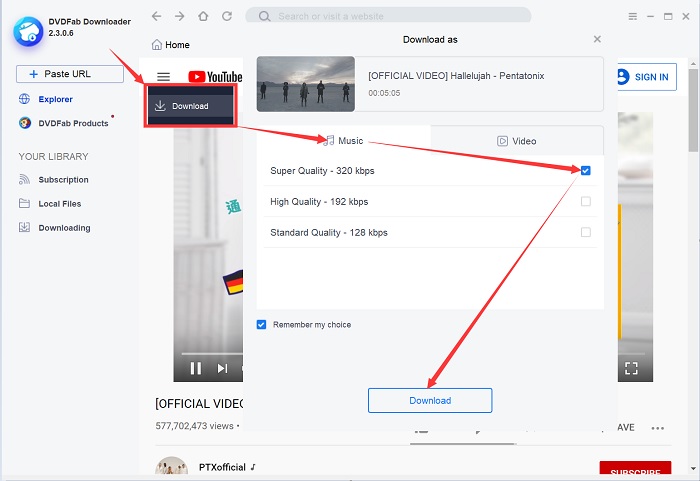
Task: Click the 577,702,473 views text
Action: click(x=194, y=426)
